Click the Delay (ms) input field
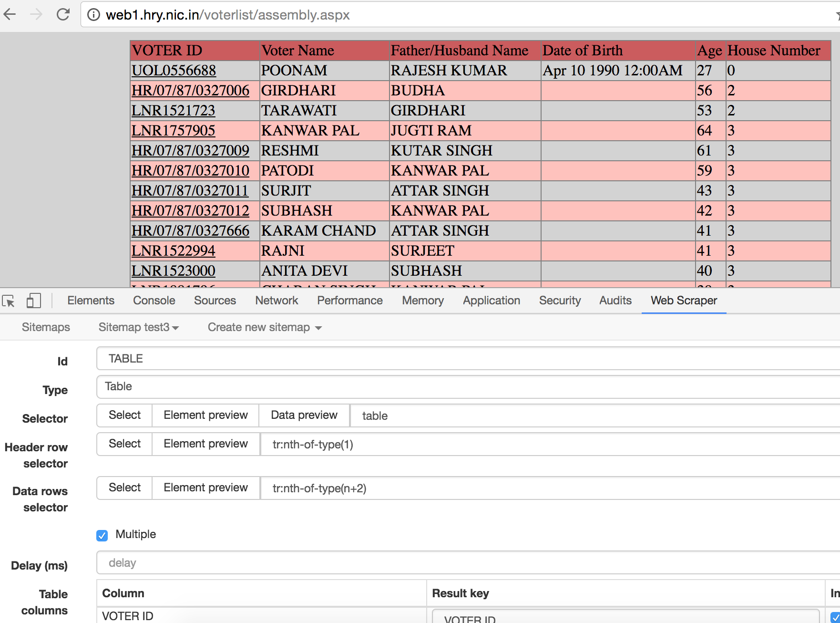Viewport: 840px width, 623px height. [x=467, y=563]
